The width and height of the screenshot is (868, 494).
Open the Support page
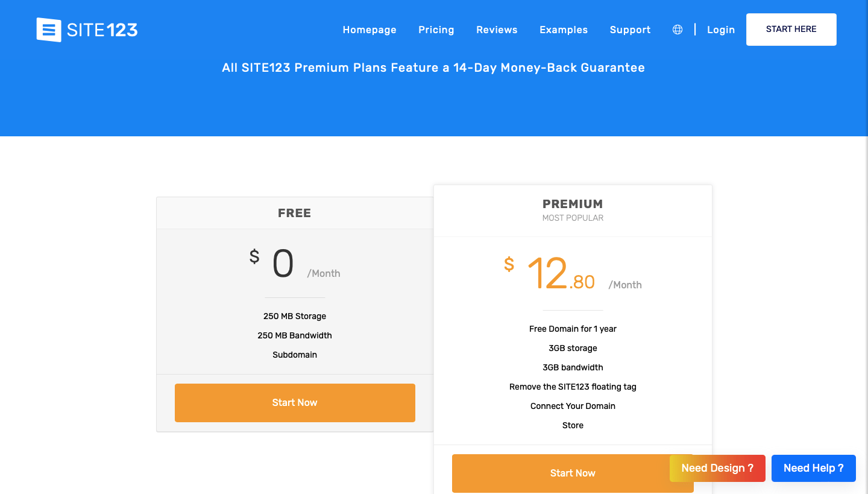point(630,30)
